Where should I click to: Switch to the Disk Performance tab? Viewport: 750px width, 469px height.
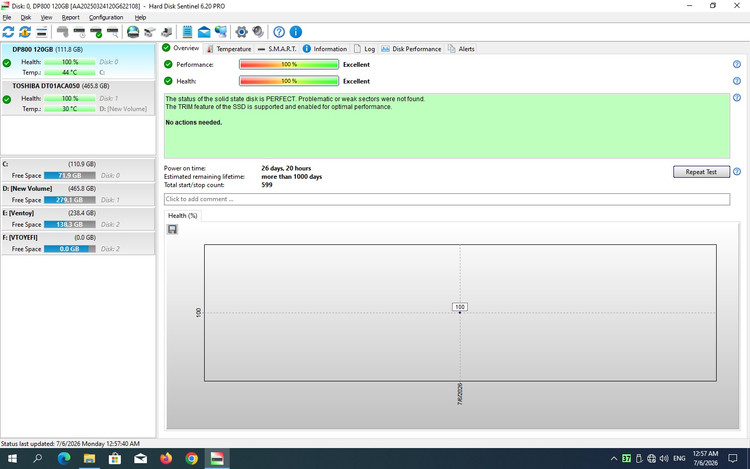pyautogui.click(x=411, y=49)
